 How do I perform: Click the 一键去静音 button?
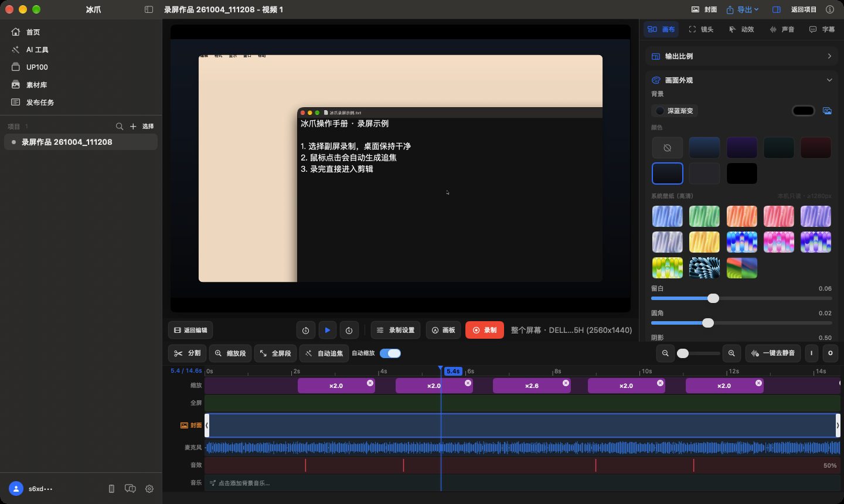773,353
